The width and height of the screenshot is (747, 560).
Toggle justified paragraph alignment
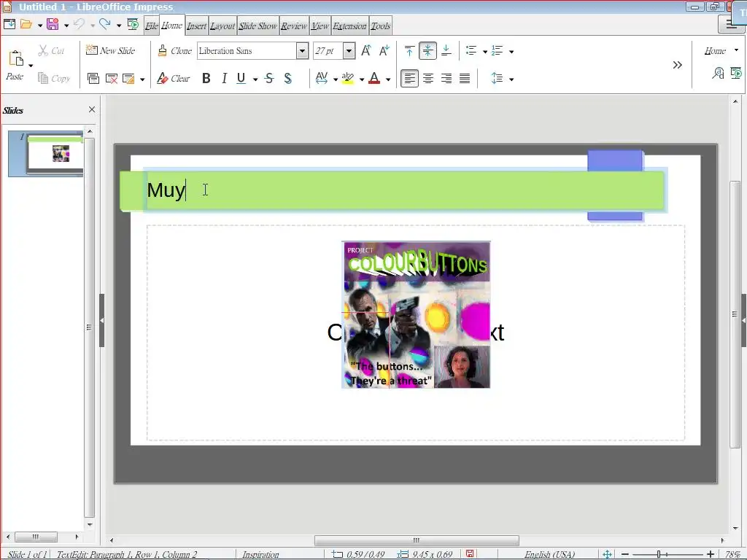point(465,78)
